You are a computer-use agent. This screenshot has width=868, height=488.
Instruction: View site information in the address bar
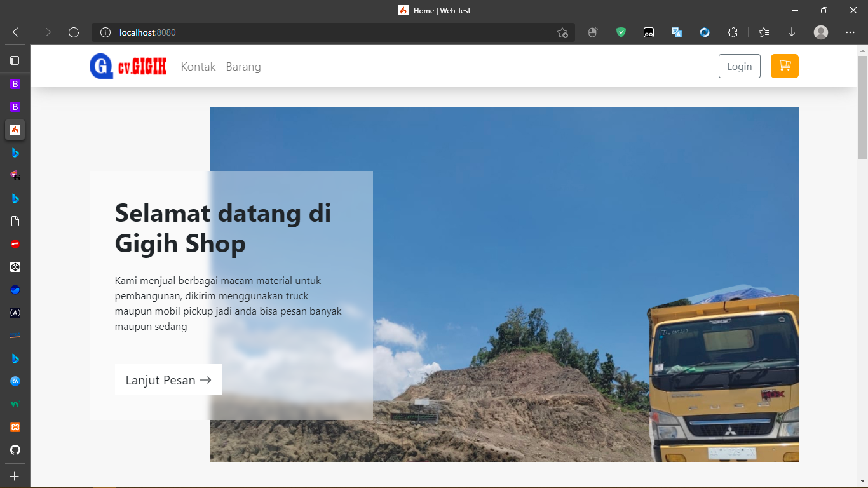(105, 32)
